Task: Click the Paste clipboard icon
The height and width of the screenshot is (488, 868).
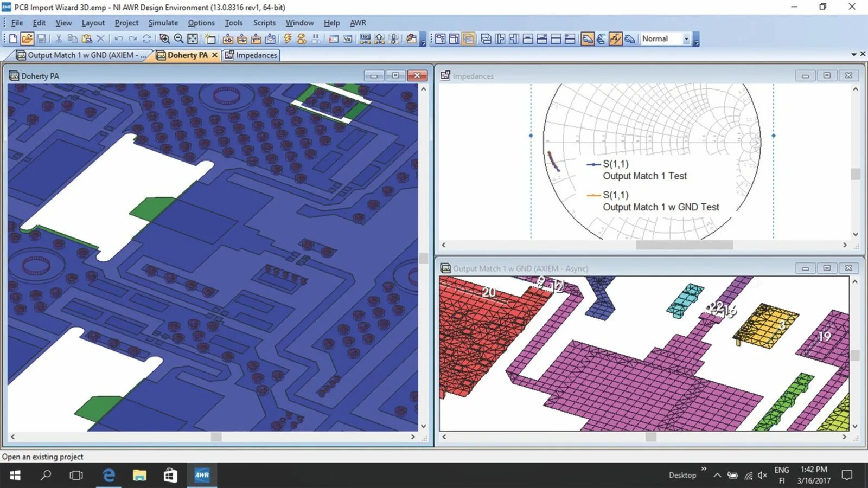Action: [x=86, y=38]
